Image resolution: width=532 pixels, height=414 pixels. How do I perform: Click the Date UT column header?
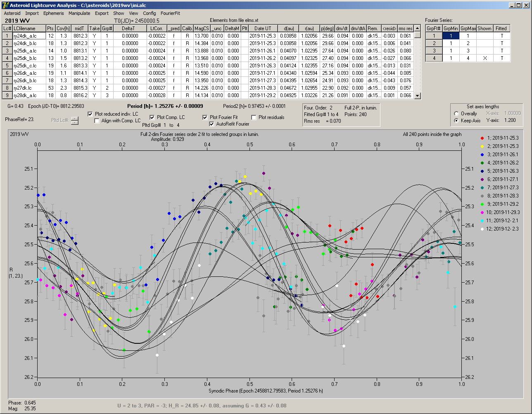[263, 29]
